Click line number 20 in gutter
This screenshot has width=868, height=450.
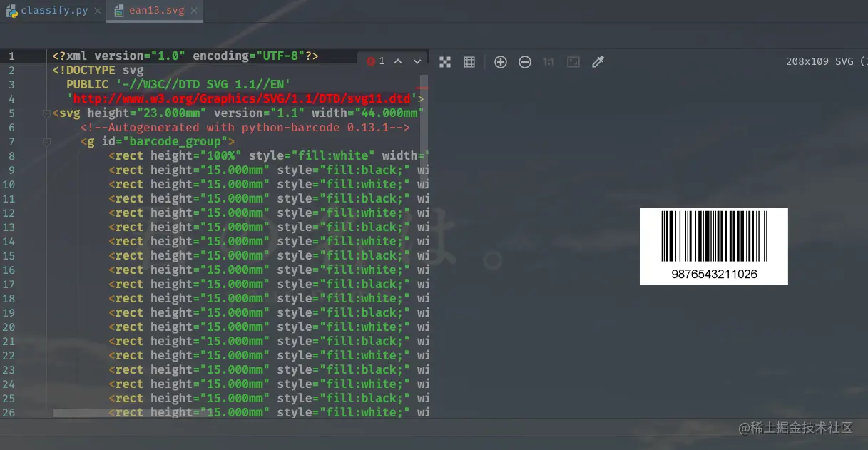[x=9, y=327]
